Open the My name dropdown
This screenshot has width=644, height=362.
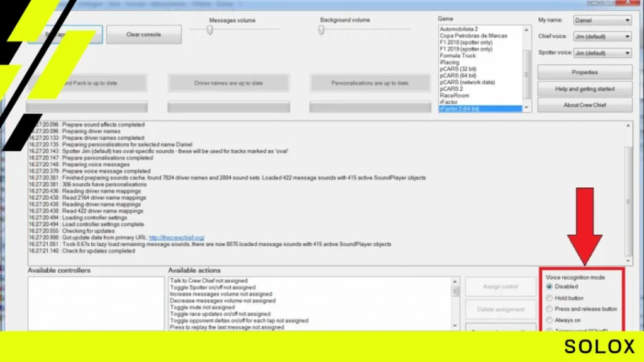[x=602, y=20]
